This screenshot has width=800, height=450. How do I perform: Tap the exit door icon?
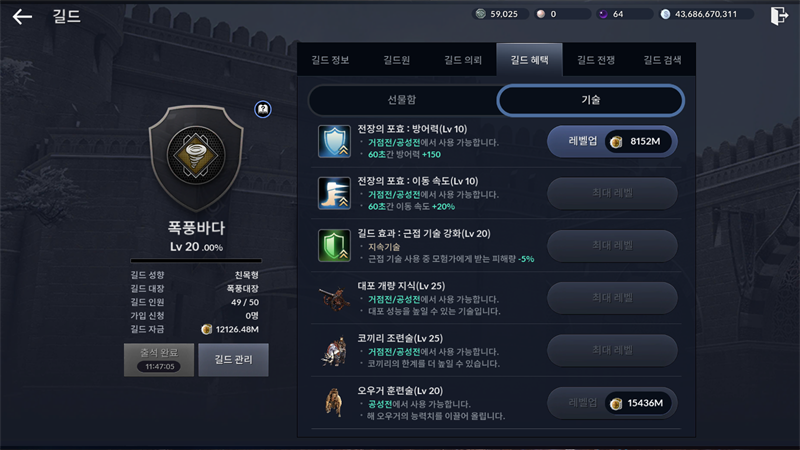[x=779, y=16]
